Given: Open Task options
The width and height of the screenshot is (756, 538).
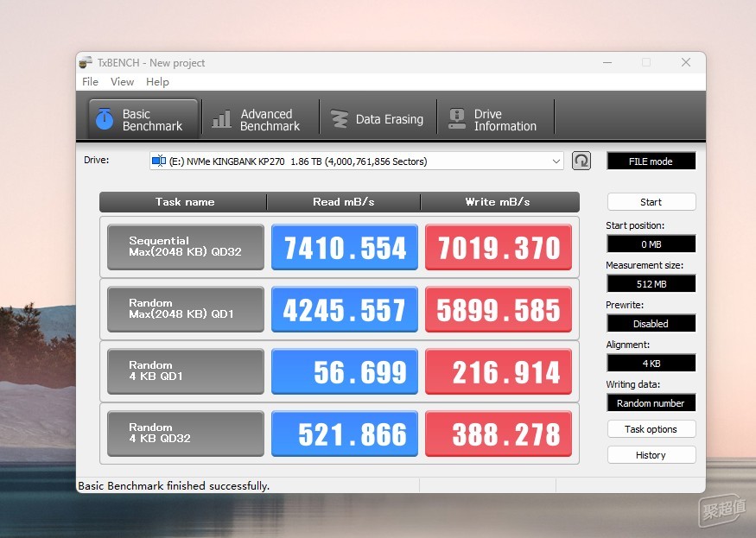Looking at the screenshot, I should pos(651,429).
